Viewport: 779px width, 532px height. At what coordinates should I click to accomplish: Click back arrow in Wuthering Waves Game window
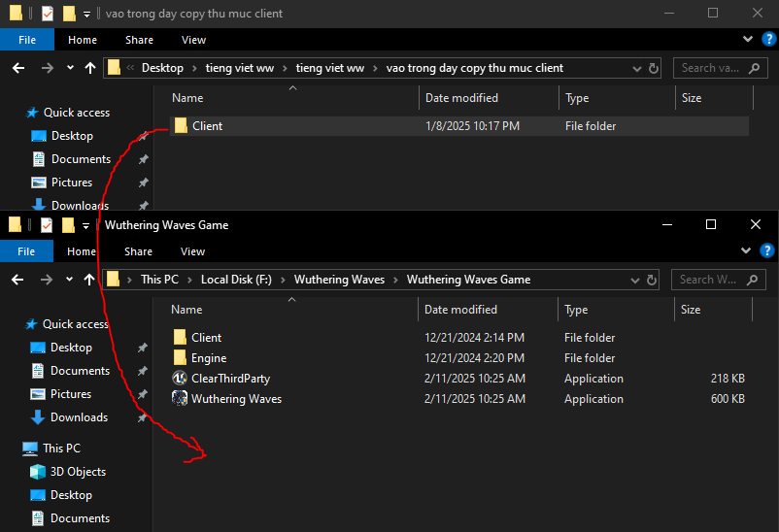[17, 280]
